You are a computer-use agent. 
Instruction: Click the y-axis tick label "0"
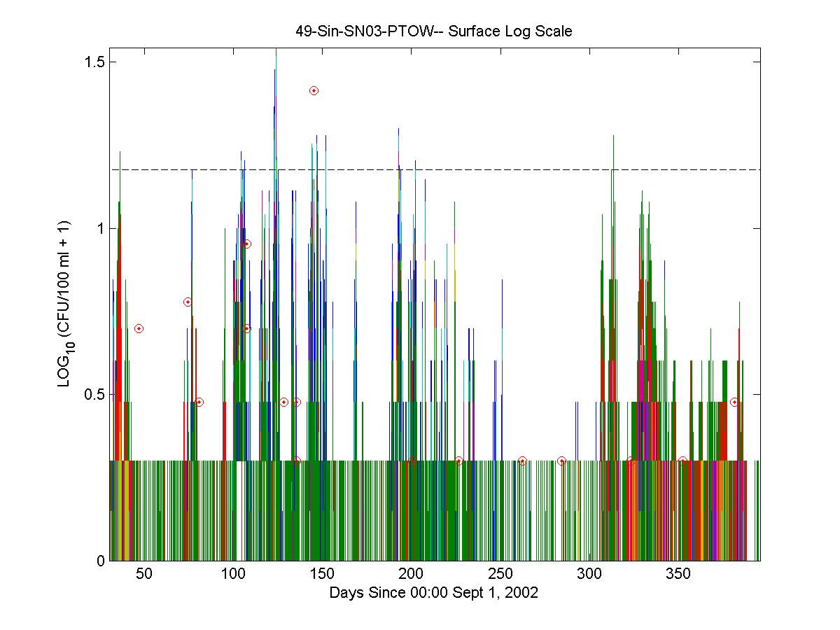(x=101, y=561)
